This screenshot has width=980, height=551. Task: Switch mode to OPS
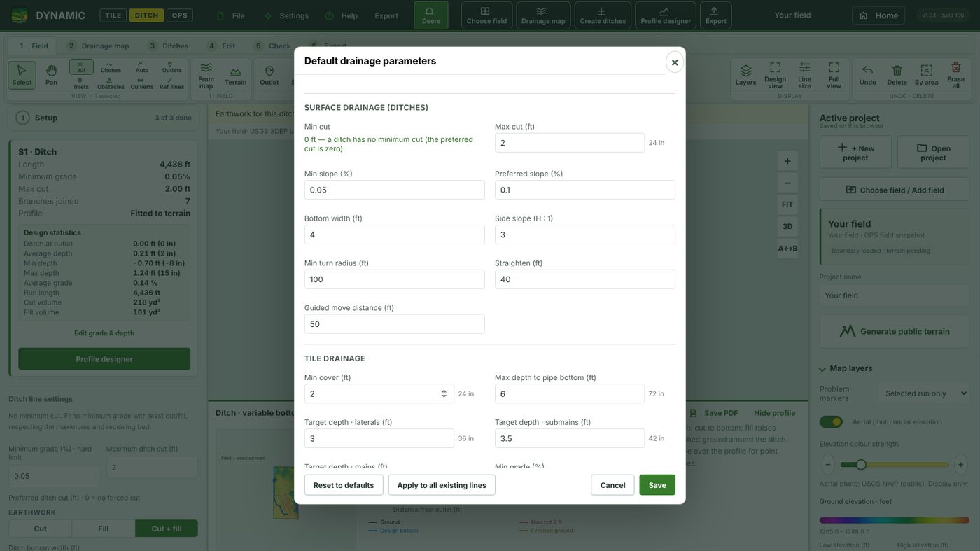click(x=180, y=15)
